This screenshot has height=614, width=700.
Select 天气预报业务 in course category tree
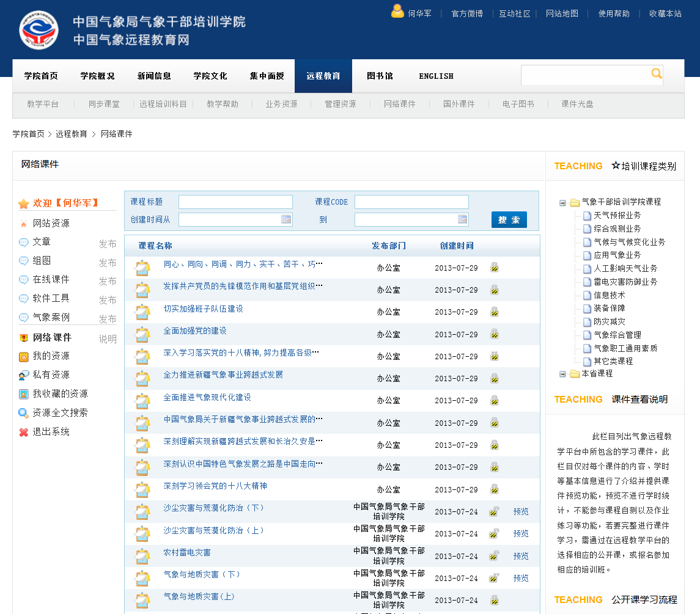[x=617, y=215]
